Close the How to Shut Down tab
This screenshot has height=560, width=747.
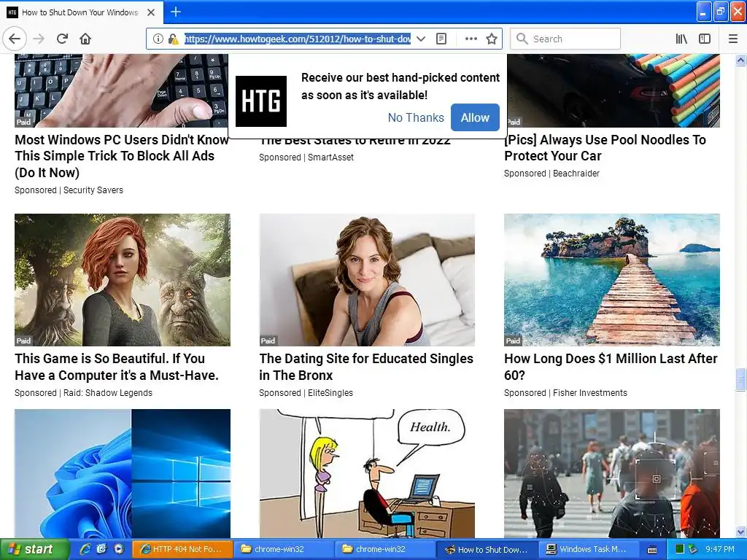tap(151, 12)
